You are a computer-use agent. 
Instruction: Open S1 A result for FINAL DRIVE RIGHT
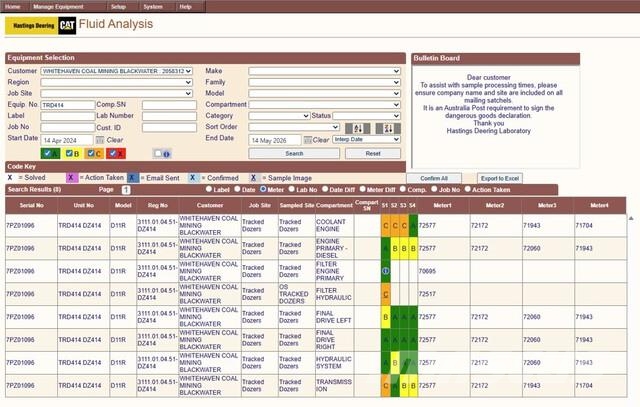click(386, 340)
